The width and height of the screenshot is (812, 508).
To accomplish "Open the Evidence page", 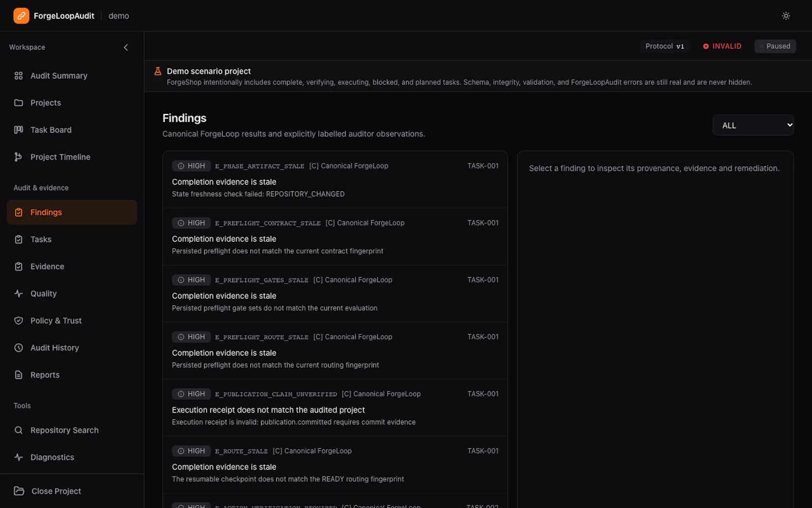I will click(x=72, y=266).
